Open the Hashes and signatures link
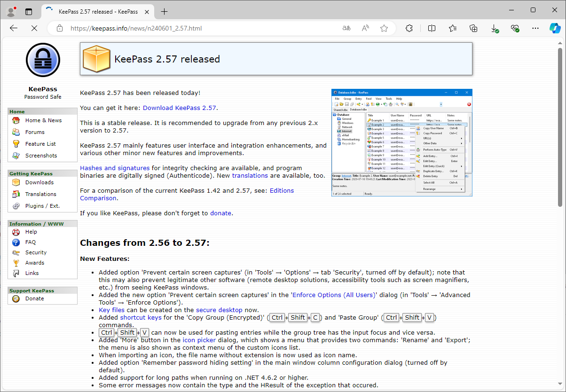 click(x=115, y=168)
